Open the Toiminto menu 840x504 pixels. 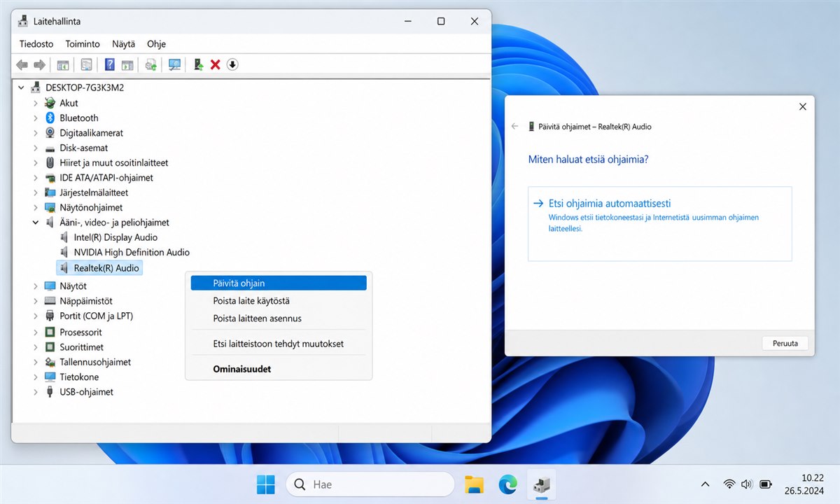83,43
